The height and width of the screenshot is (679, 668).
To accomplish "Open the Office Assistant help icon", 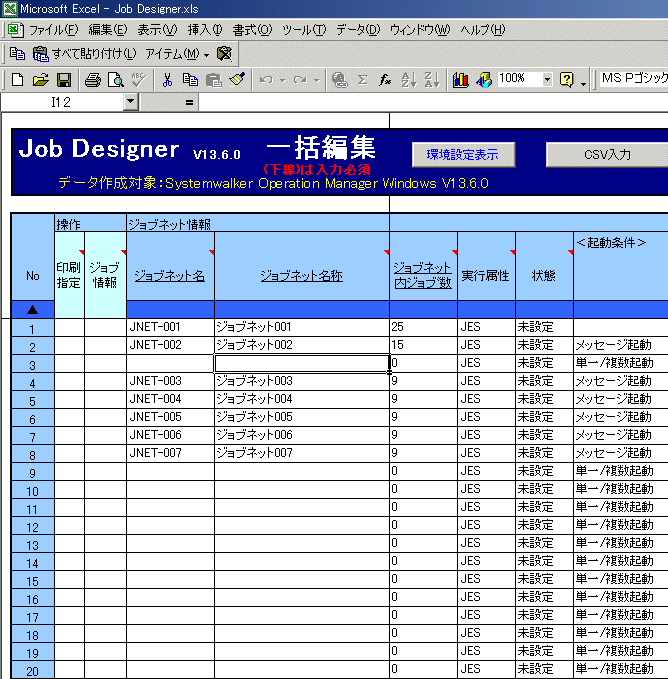I will (566, 80).
